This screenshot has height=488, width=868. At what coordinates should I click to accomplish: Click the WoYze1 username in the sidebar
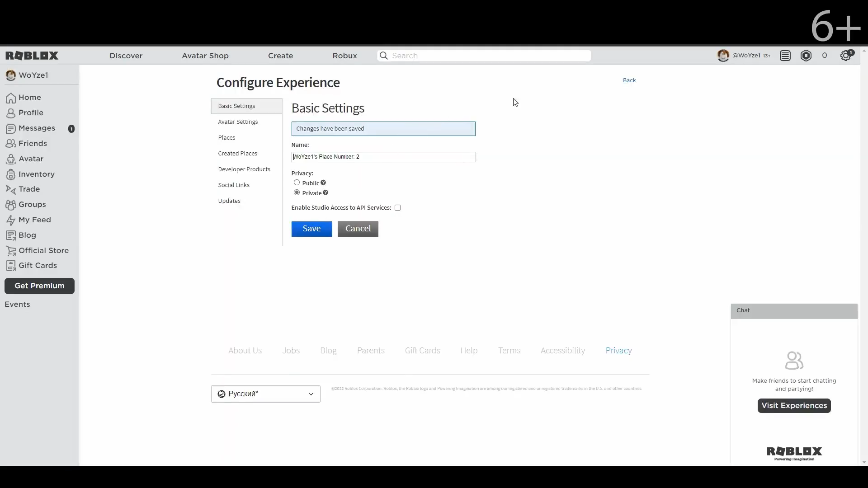pos(33,75)
